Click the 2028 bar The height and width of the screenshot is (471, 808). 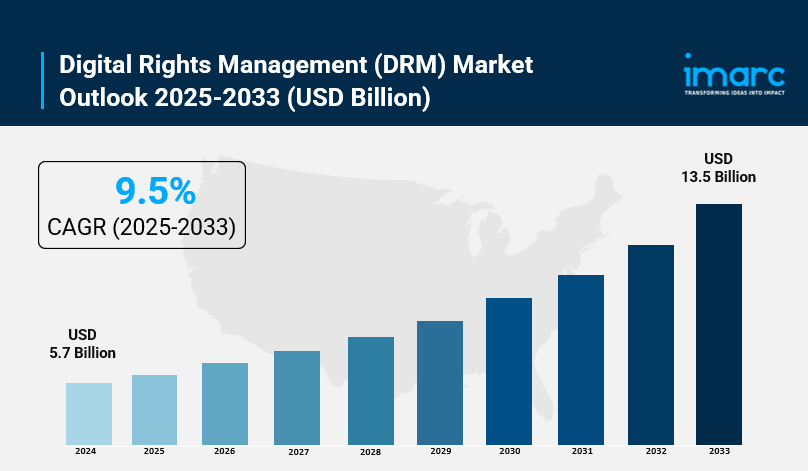point(371,390)
